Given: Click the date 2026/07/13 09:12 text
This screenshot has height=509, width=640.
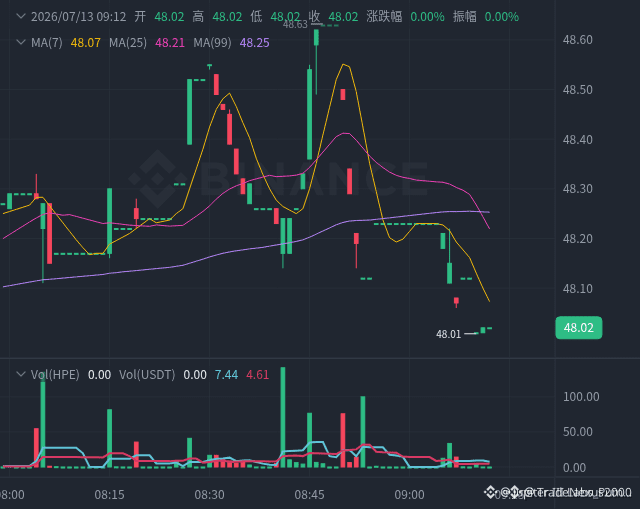Looking at the screenshot, I should (x=78, y=17).
